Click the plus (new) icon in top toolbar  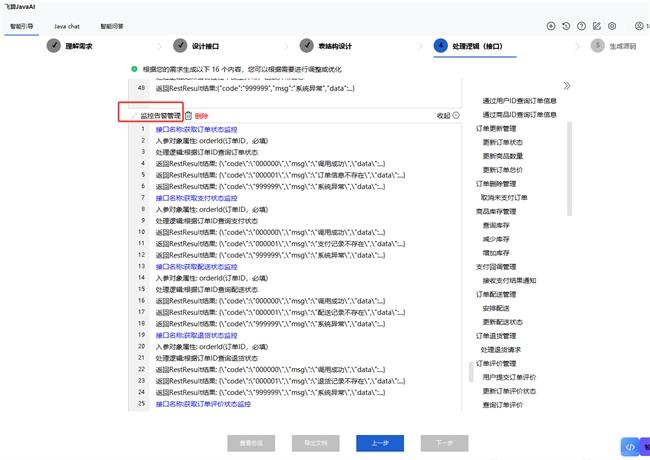coord(551,26)
